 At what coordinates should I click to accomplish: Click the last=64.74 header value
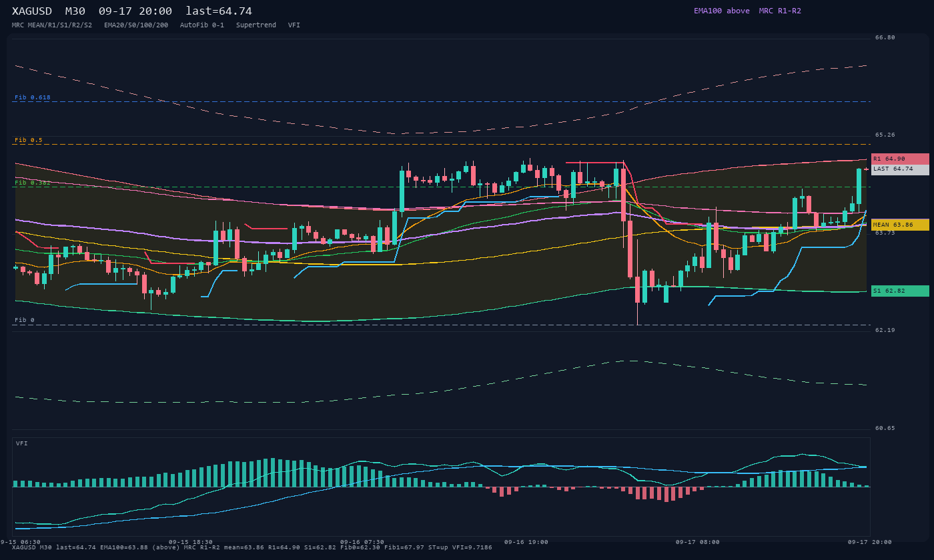coord(219,11)
